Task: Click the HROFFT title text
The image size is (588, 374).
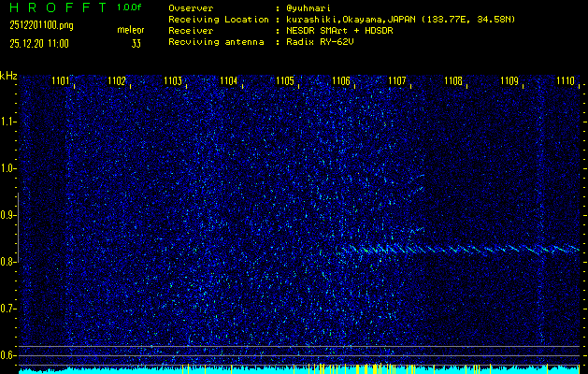Action: (56, 7)
